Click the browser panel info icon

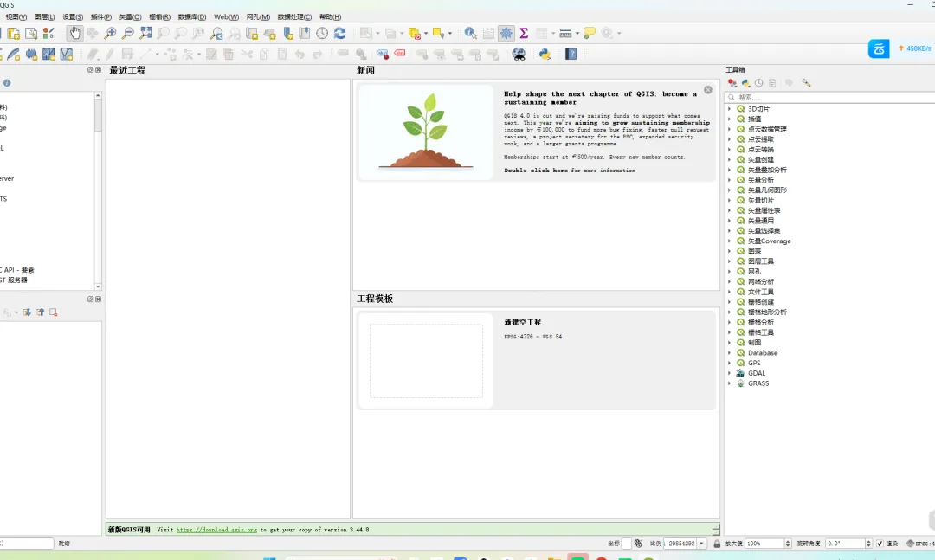pyautogui.click(x=7, y=83)
